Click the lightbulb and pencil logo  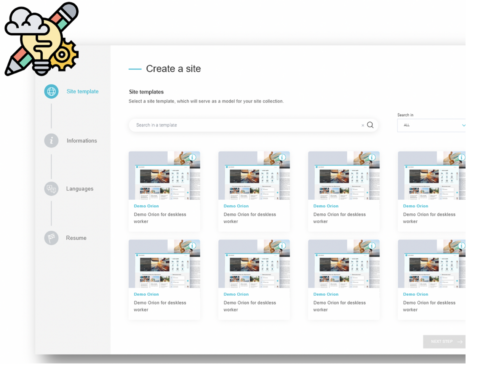pos(42,38)
